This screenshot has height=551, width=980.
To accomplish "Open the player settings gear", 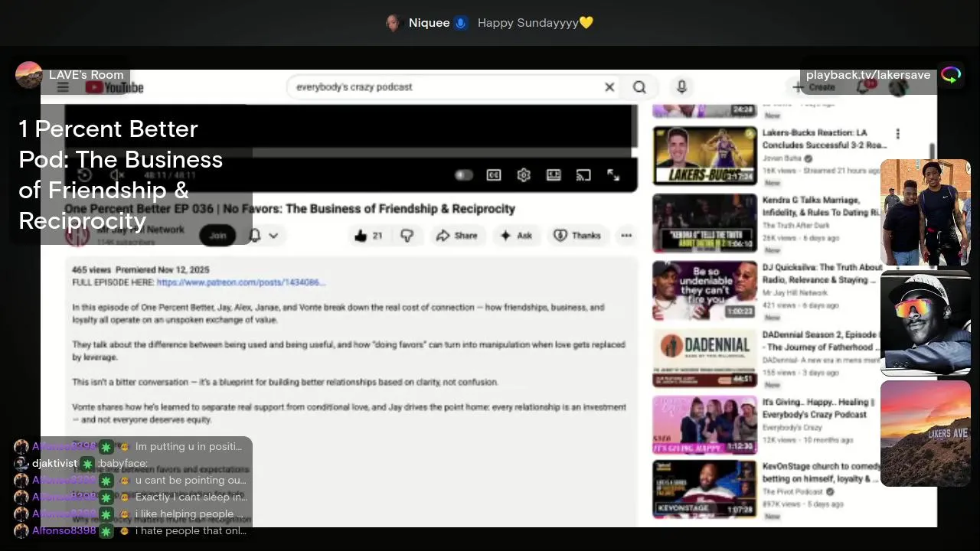I will [524, 175].
